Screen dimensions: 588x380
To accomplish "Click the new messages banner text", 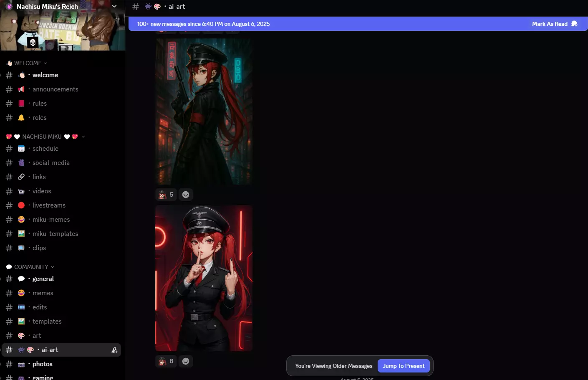I will click(203, 24).
